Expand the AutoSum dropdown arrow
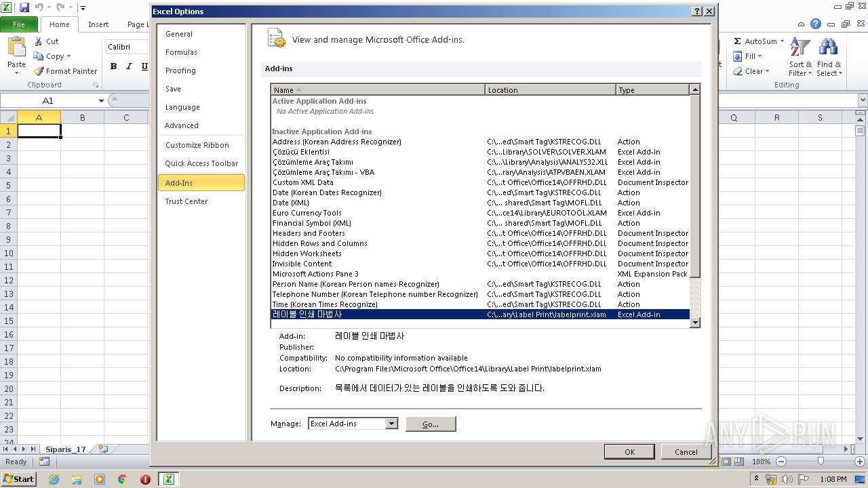Screen dimensions: 868x488 click(x=782, y=41)
